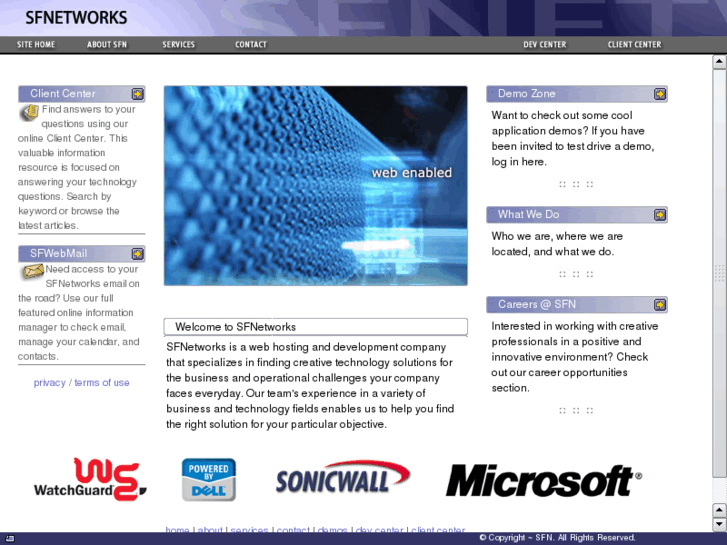Click the SonicWall logo
This screenshot has width=727, height=545.
pos(343,477)
